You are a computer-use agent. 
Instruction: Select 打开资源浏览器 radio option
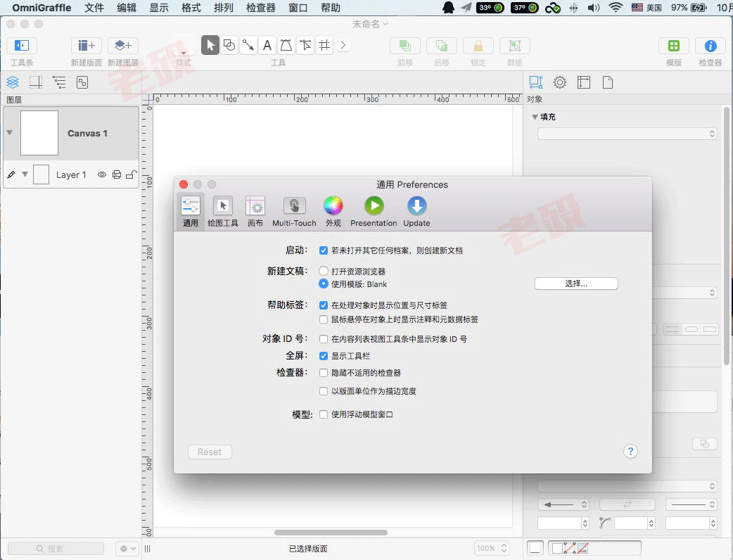(x=323, y=271)
